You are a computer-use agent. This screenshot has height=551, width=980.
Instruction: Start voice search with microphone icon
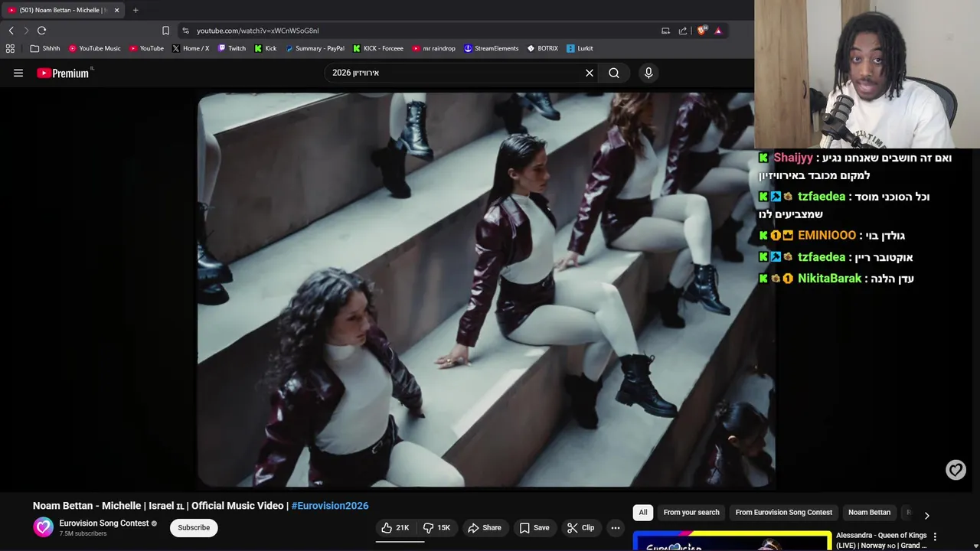648,73
